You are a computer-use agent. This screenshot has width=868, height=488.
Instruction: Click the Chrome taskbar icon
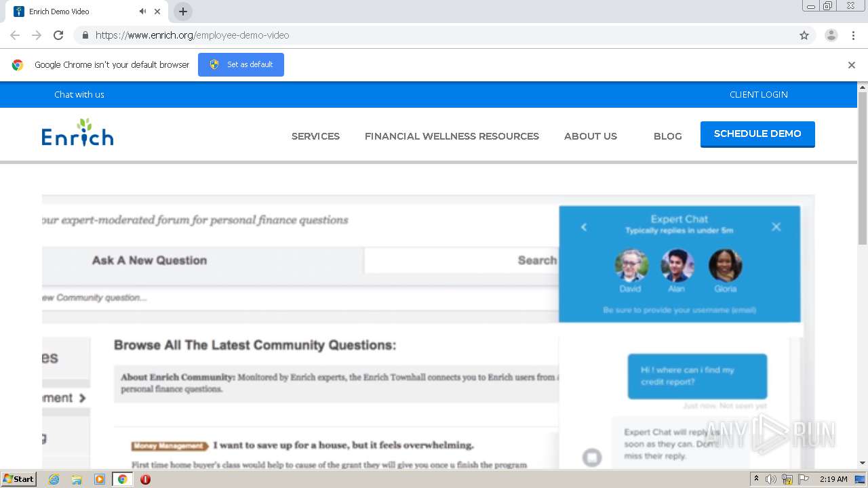(x=122, y=479)
